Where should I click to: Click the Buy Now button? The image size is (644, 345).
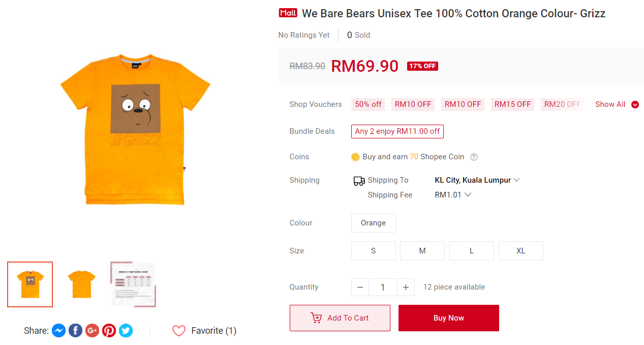(x=448, y=318)
